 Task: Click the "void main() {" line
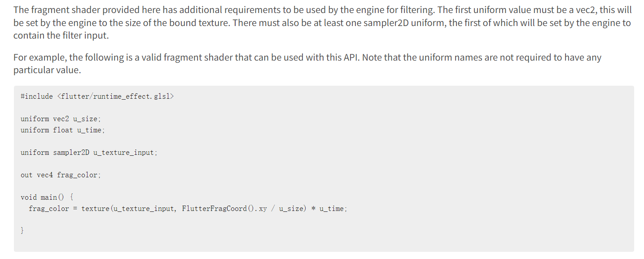pyautogui.click(x=47, y=197)
